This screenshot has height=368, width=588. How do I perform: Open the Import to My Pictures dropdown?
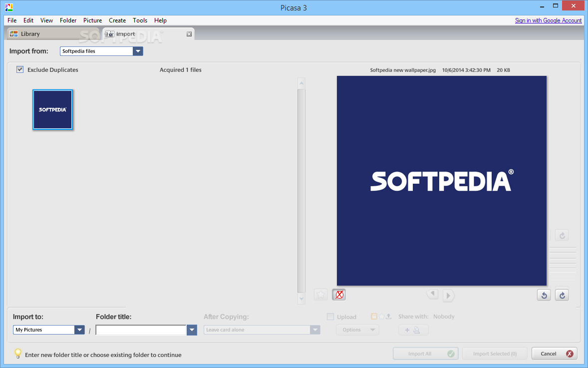[79, 330]
